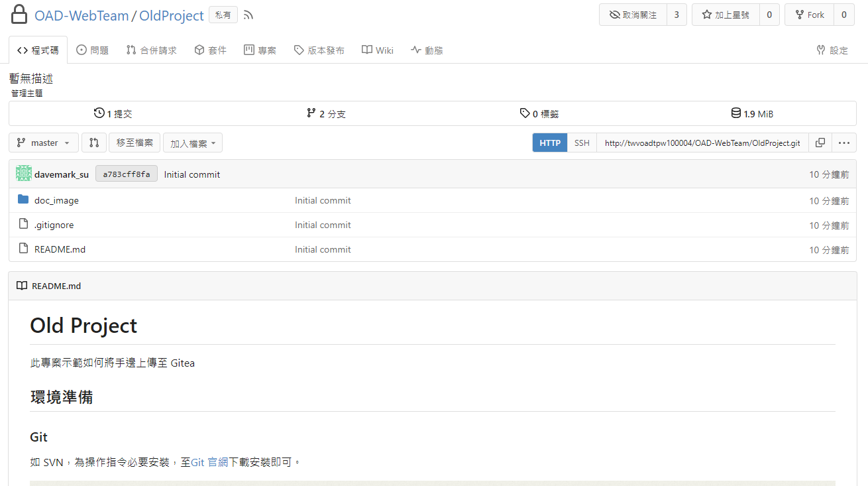Open the doc_image folder
The height and width of the screenshot is (486, 868).
pyautogui.click(x=56, y=200)
